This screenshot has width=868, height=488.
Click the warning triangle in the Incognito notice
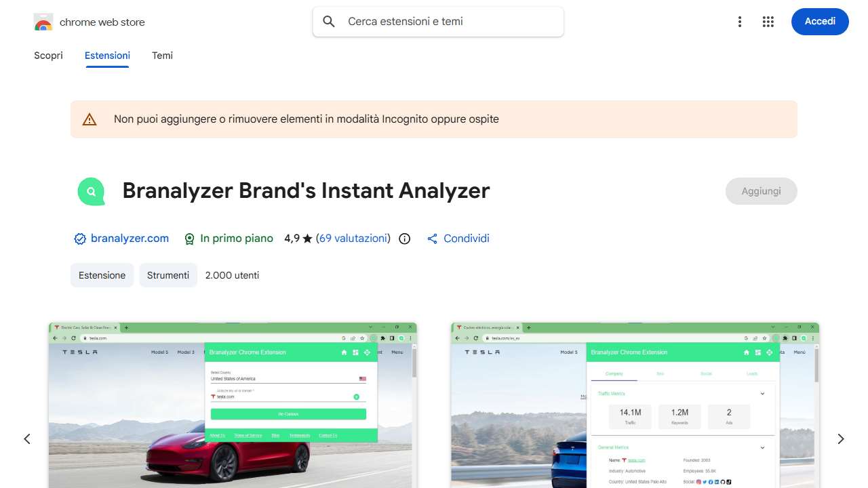pyautogui.click(x=90, y=119)
